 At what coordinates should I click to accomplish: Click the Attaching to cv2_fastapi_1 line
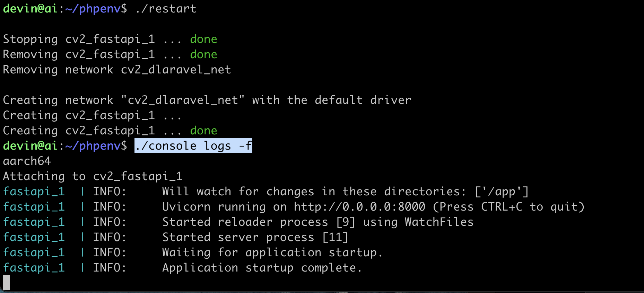tap(93, 176)
